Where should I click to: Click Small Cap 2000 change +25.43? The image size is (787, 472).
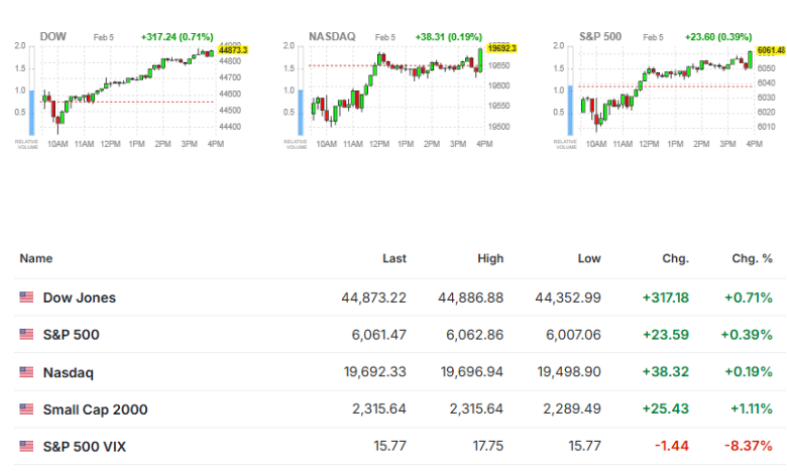[666, 409]
